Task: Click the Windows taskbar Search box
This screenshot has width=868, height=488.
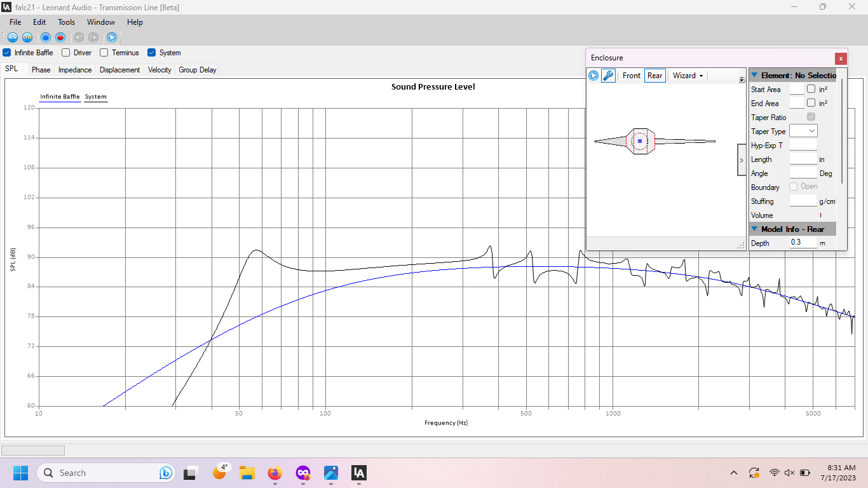Action: tap(106, 473)
